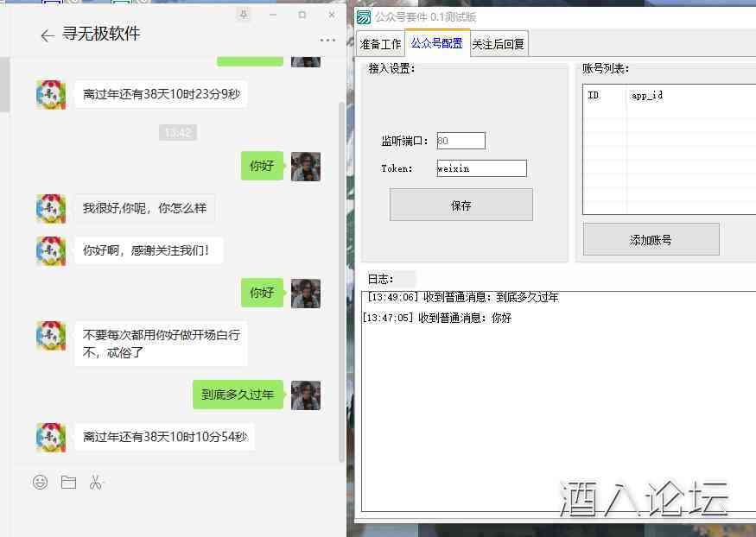Select the 公众号配置 tab

coord(437,42)
